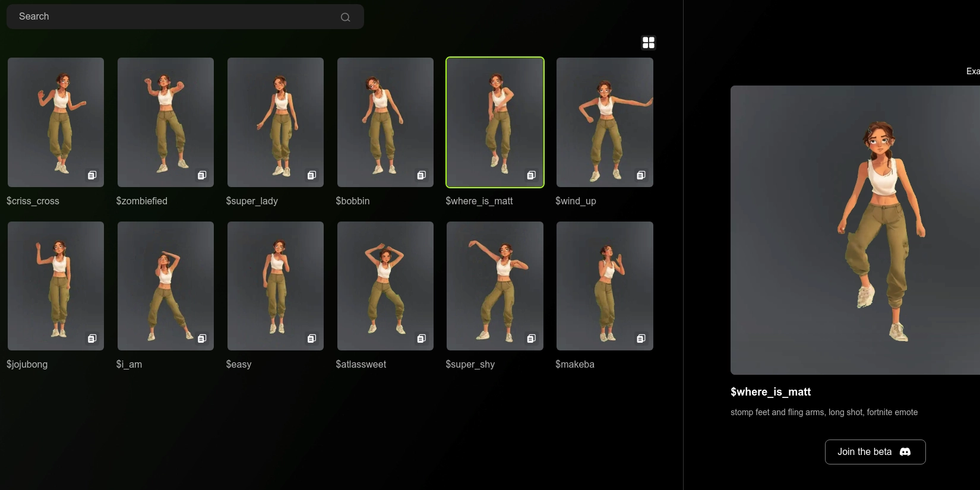
Task: Click the search magnifier icon
Action: tap(345, 17)
